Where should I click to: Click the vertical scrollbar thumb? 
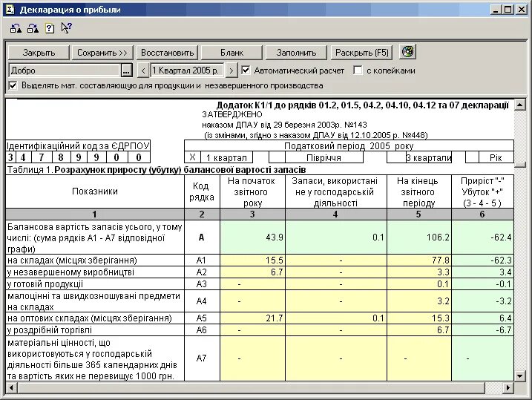click(x=520, y=165)
